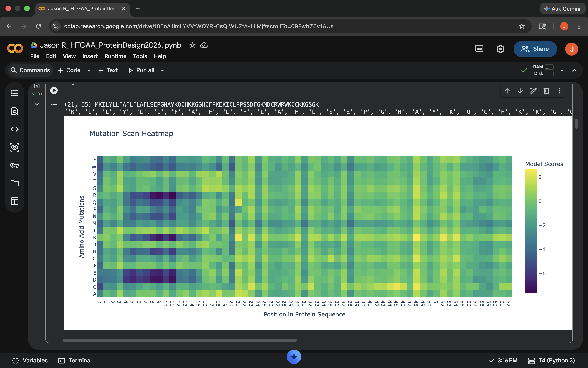This screenshot has height=368, width=588.
Task: Collapse the header with the up chevron
Action: [x=574, y=70]
